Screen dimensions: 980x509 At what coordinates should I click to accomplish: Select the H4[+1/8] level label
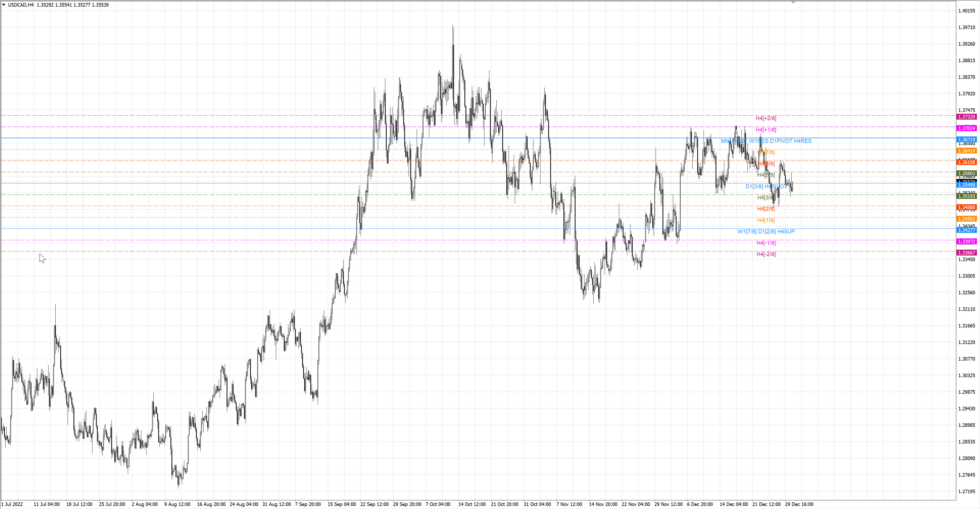click(x=766, y=130)
